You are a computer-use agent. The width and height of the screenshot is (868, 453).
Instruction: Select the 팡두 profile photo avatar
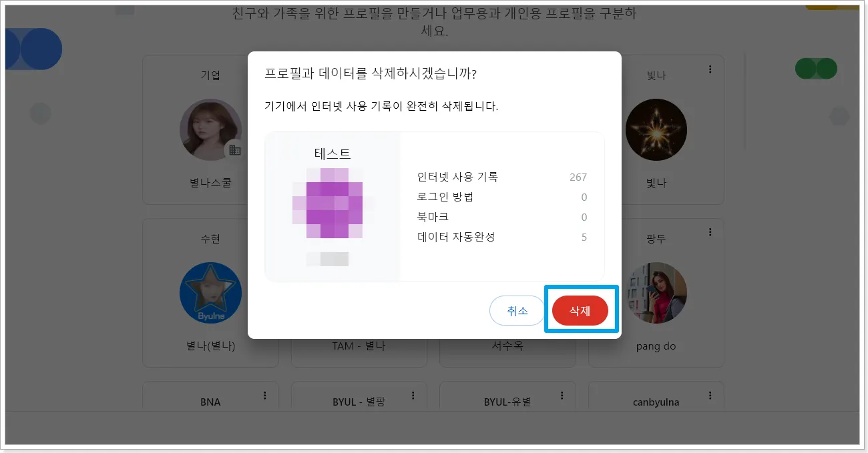pos(656,293)
